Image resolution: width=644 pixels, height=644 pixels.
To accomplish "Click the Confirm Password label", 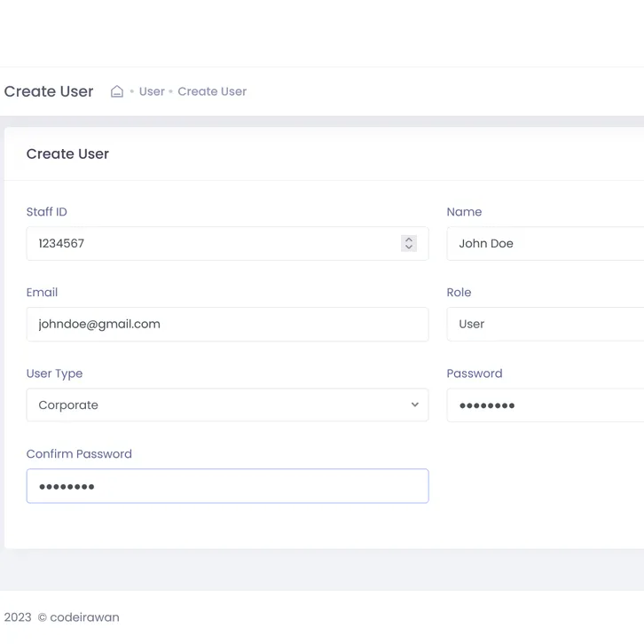I will [79, 454].
